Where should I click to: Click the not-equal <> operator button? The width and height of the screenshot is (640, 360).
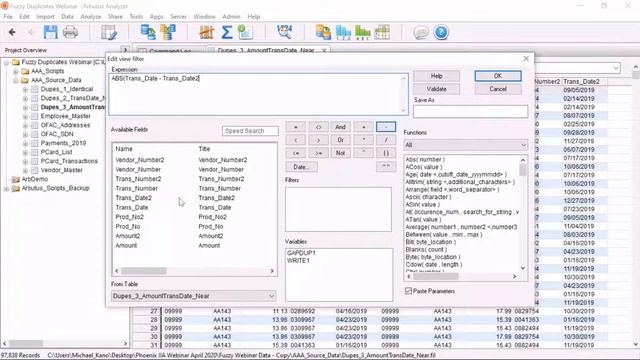point(318,127)
